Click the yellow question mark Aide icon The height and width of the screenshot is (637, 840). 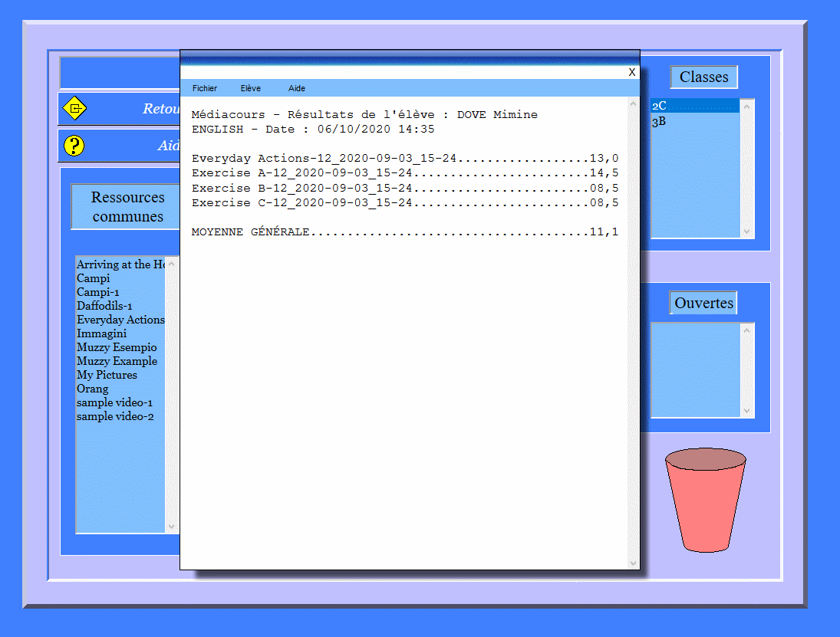pos(74,146)
